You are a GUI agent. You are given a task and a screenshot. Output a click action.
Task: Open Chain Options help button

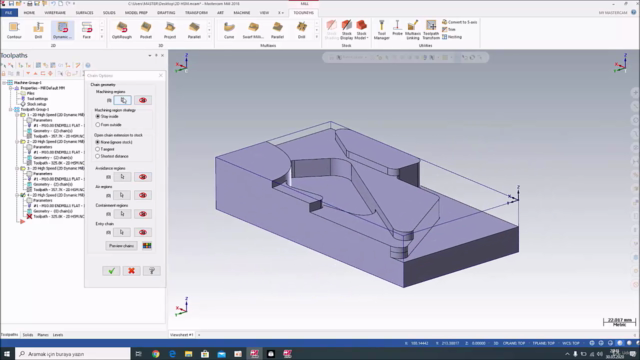[x=151, y=271]
